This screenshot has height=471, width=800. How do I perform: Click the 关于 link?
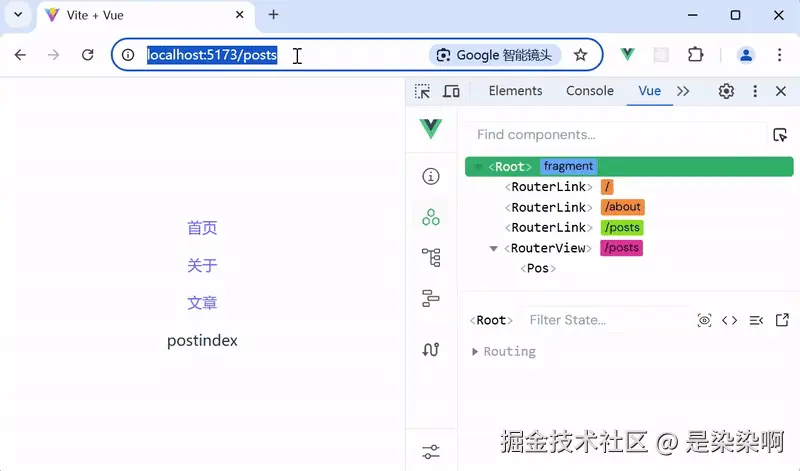(202, 265)
